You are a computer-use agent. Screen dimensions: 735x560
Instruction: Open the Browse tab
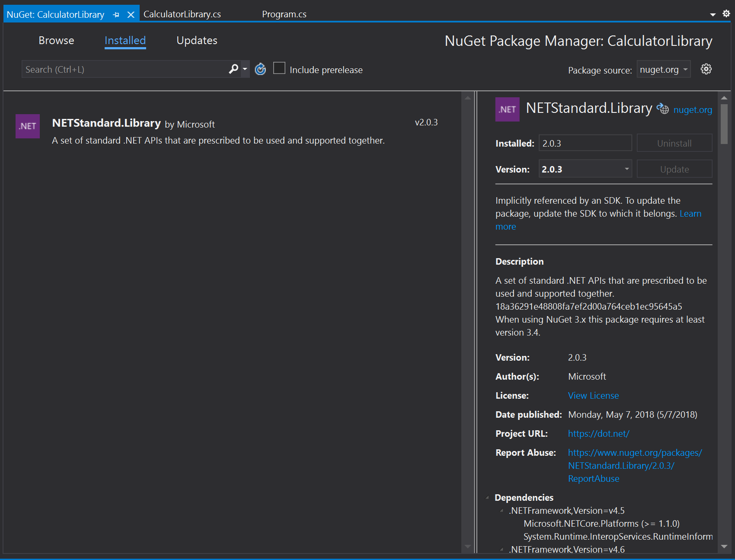coord(56,41)
